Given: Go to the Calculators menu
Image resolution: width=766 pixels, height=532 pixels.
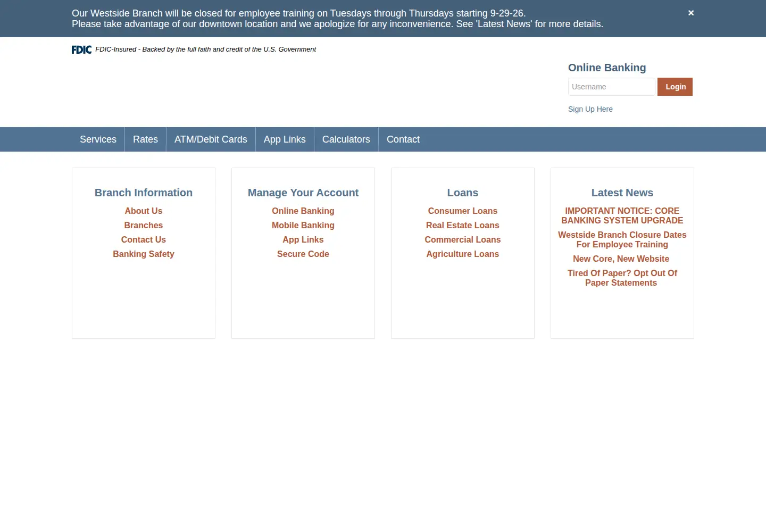Looking at the screenshot, I should click(x=346, y=139).
